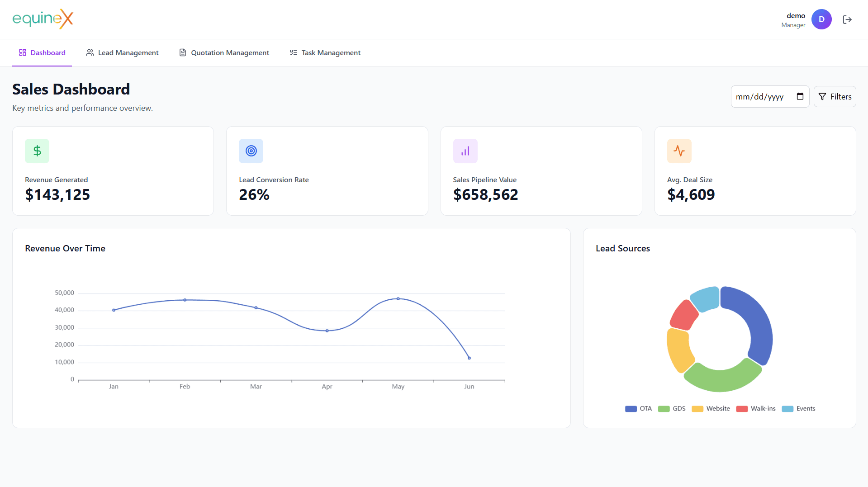Click the 26% conversion rate value
Viewport: 868px width, 487px height.
click(254, 194)
